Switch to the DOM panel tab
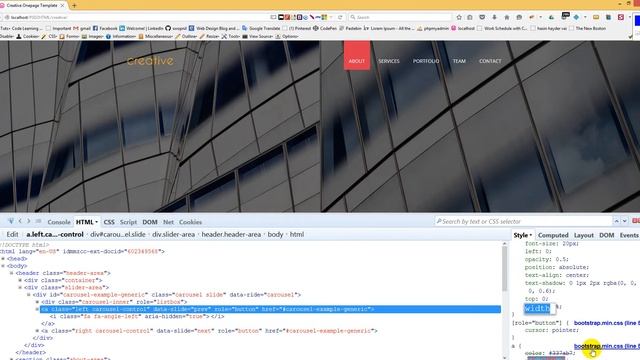 150,222
